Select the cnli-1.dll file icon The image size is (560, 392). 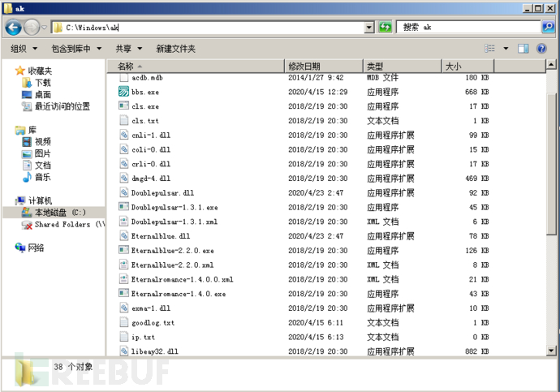[x=123, y=135]
